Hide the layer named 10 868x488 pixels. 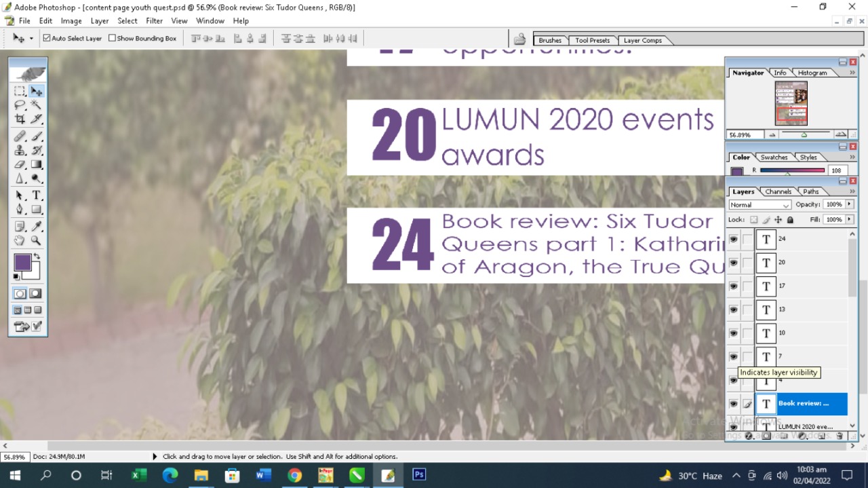pyautogui.click(x=733, y=333)
